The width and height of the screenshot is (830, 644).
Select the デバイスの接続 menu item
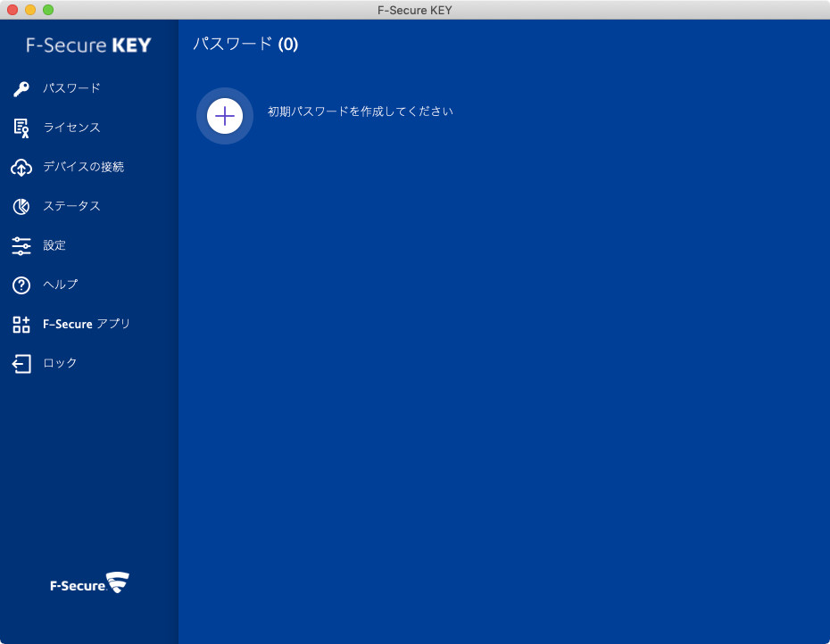point(83,167)
